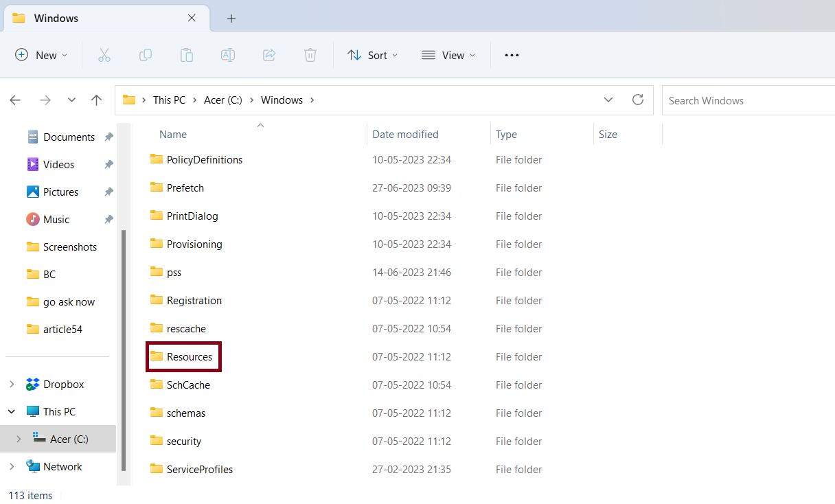Click the Copy icon in toolbar
The height and width of the screenshot is (504, 835).
[x=146, y=55]
